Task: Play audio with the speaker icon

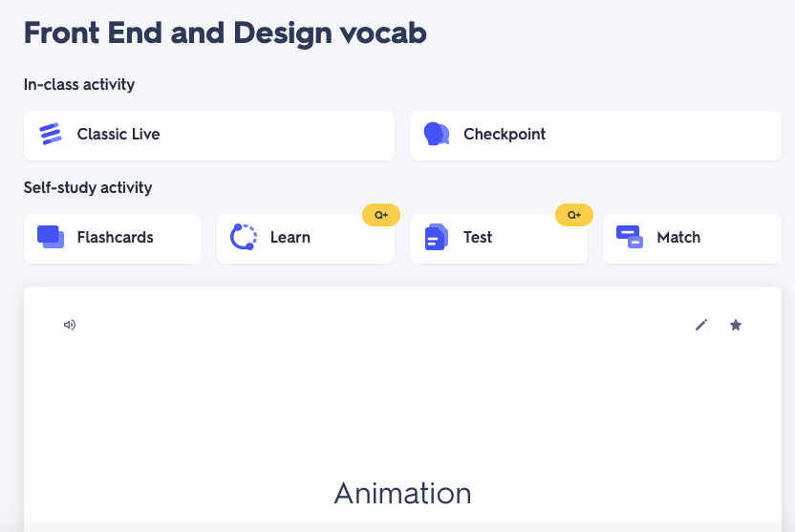Action: point(70,325)
